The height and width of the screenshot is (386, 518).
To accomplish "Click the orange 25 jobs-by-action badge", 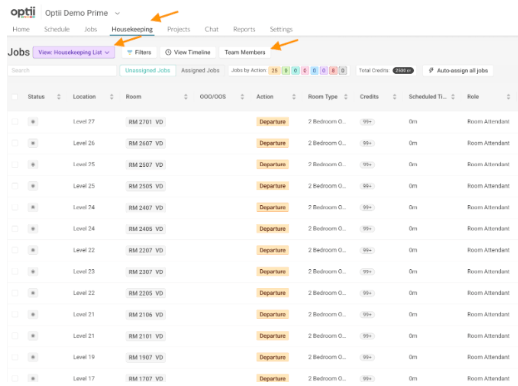I will (x=274, y=71).
